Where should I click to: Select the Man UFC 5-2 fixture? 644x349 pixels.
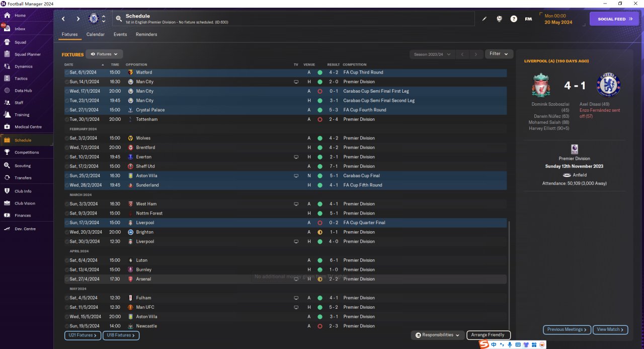tap(285, 307)
